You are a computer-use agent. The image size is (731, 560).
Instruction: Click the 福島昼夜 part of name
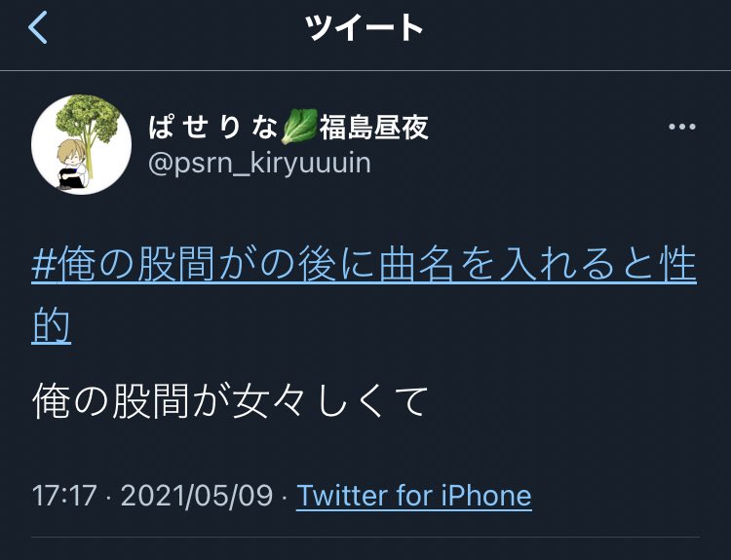(x=374, y=128)
